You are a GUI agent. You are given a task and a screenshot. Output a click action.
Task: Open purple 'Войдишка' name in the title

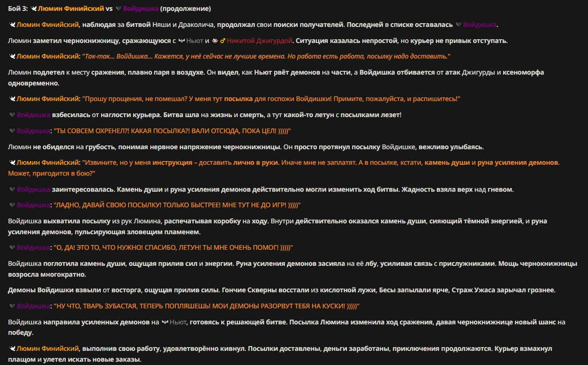point(140,8)
